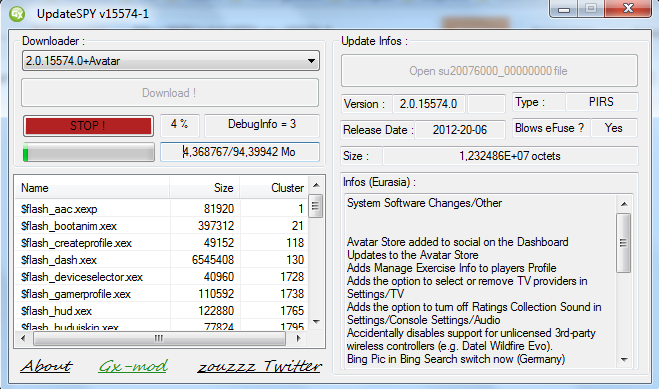This screenshot has width=659, height=389.
Task: Click the download progress bar
Action: 89,152
